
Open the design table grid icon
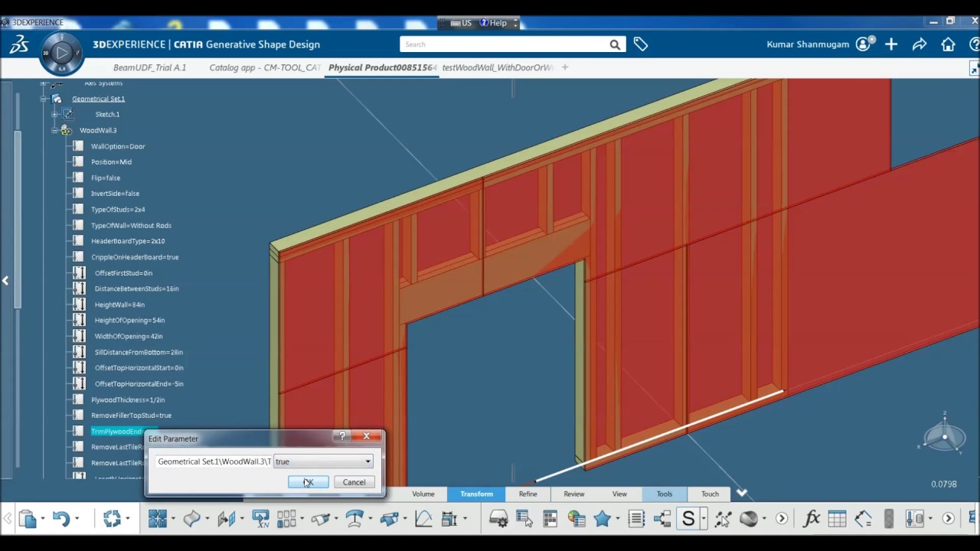click(837, 519)
